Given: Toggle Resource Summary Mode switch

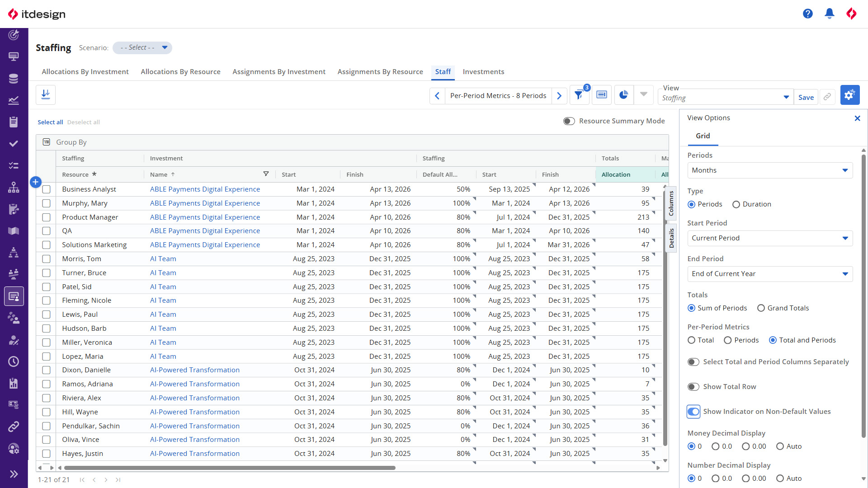Looking at the screenshot, I should [569, 121].
